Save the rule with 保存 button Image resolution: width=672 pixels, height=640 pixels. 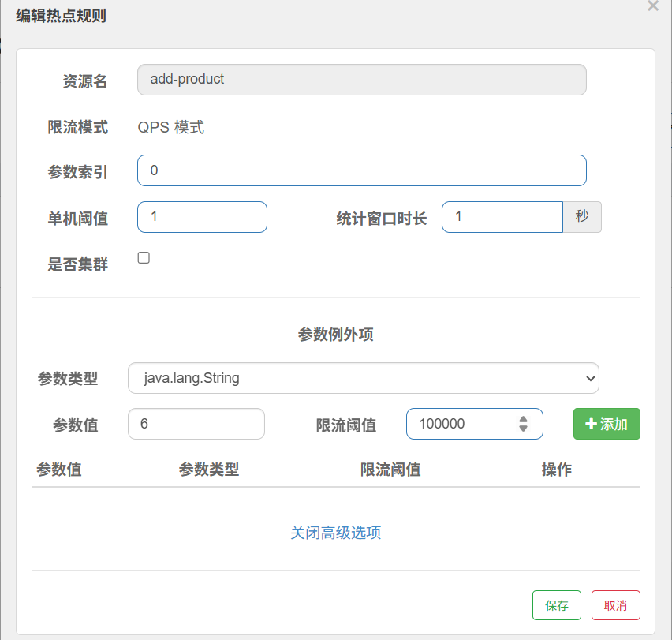[556, 605]
